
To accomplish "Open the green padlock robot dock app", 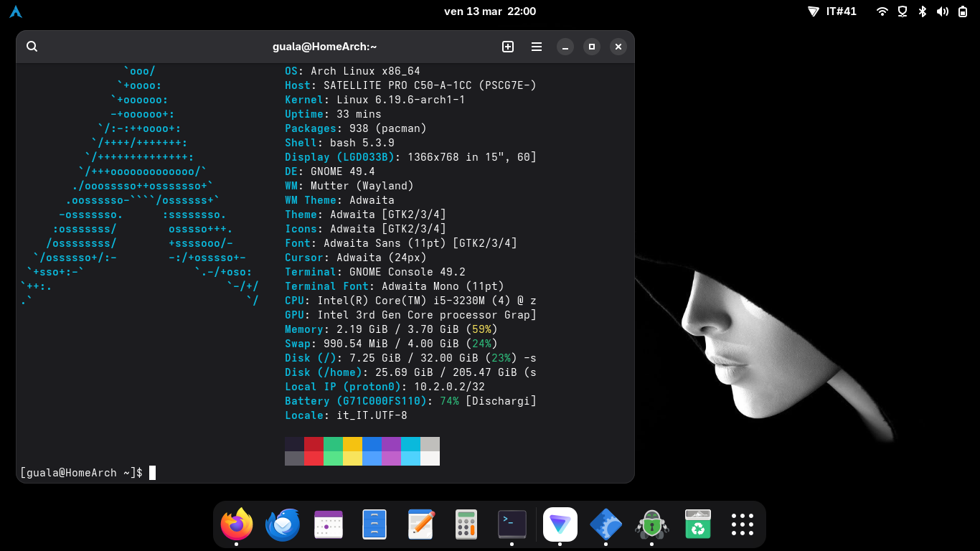I will coord(651,524).
